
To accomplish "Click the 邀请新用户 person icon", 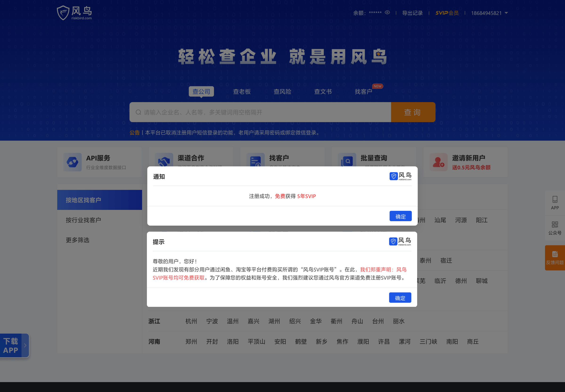I will [438, 162].
